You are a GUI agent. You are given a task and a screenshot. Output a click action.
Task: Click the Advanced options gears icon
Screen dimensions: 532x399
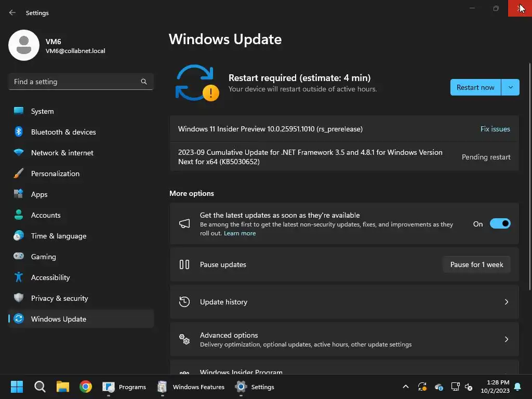click(x=184, y=339)
